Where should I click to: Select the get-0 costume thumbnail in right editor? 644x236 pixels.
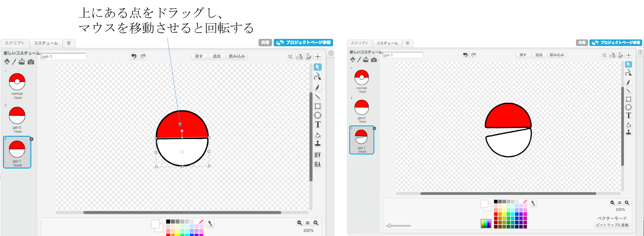click(362, 110)
